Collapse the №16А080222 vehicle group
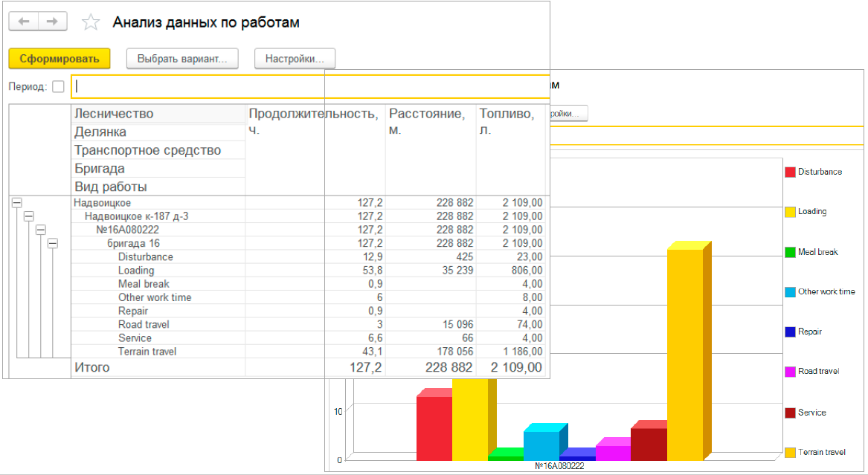The width and height of the screenshot is (868, 475). 41,230
